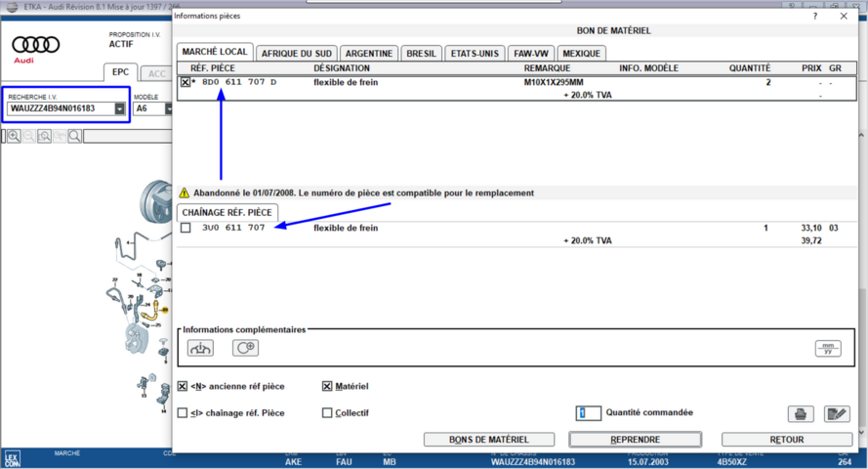The height and width of the screenshot is (469, 868).
Task: Open the ETATS-UNIS market tab
Action: [x=475, y=54]
